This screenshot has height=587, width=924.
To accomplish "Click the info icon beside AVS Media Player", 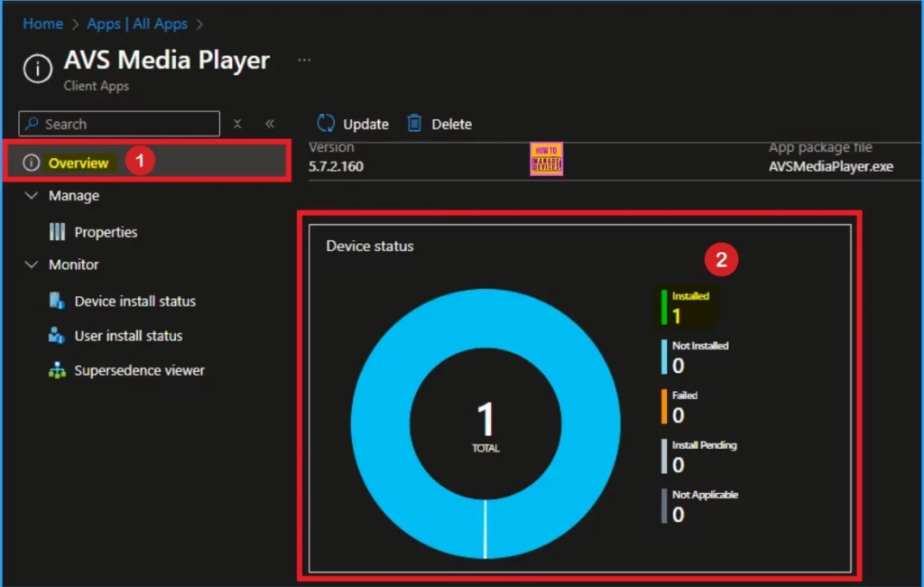I will tap(38, 69).
